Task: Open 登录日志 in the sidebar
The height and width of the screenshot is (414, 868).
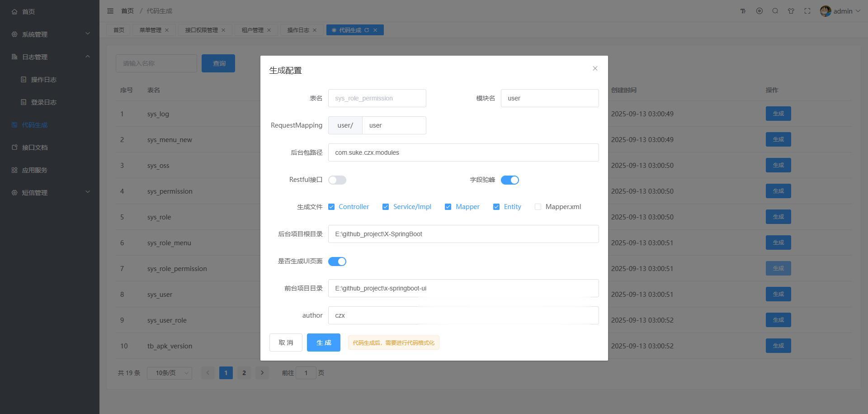Action: tap(50, 102)
